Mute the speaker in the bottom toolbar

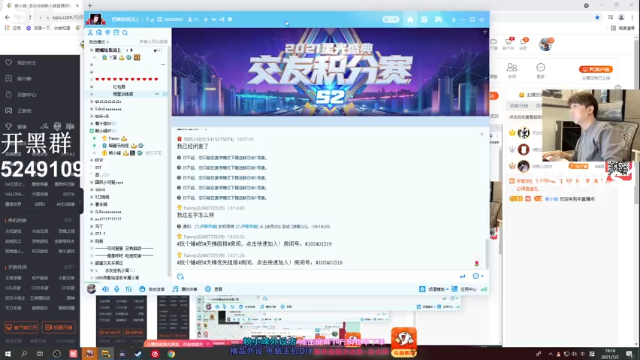click(x=105, y=289)
